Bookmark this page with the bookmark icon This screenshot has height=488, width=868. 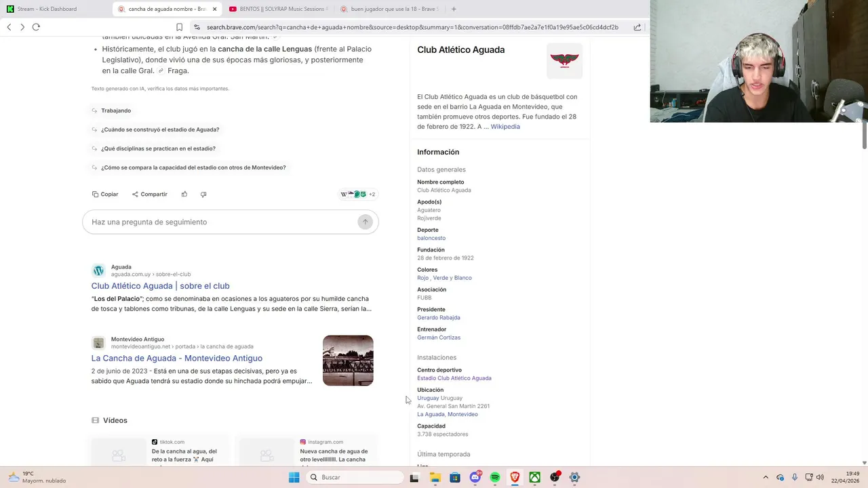click(x=179, y=27)
